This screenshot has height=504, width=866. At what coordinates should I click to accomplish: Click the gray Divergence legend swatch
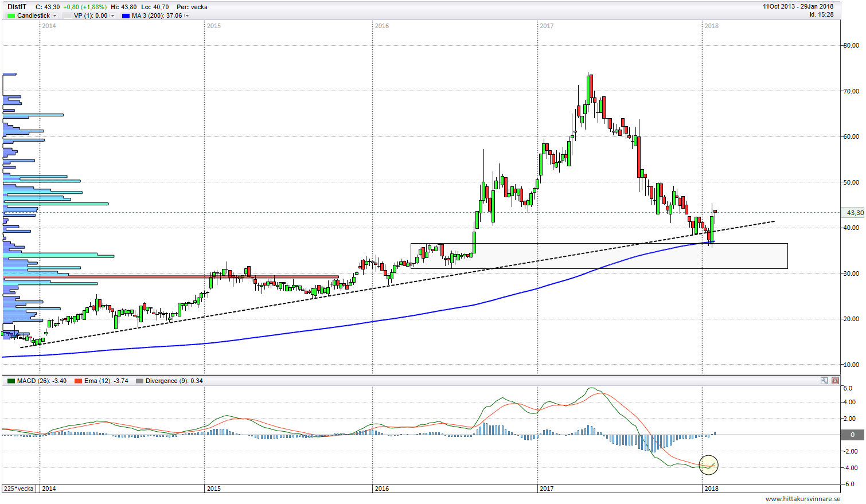(139, 381)
